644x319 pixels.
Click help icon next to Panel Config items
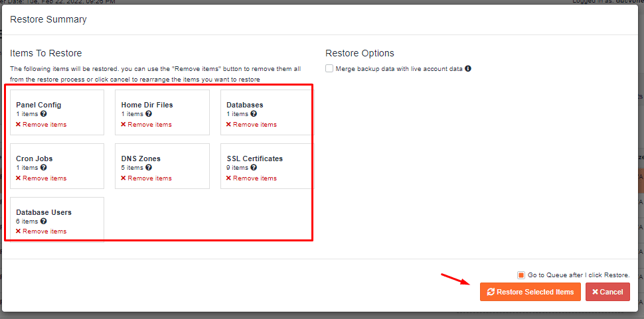(x=44, y=114)
